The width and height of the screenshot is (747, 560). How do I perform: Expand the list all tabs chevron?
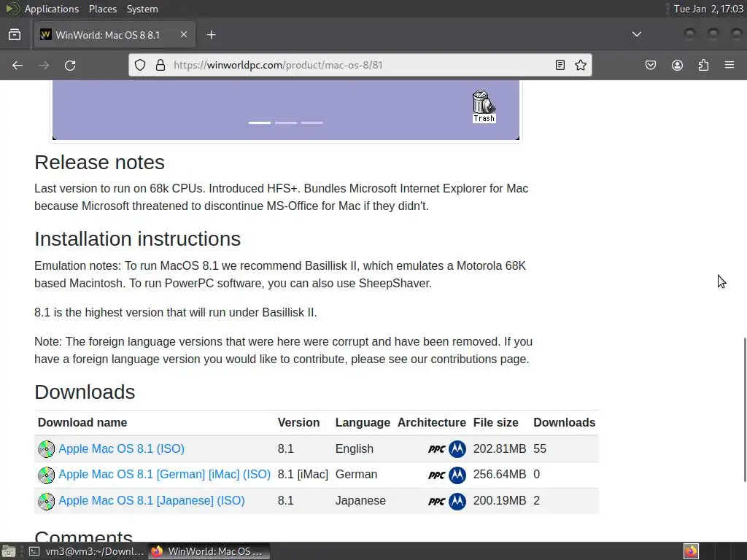coord(636,34)
